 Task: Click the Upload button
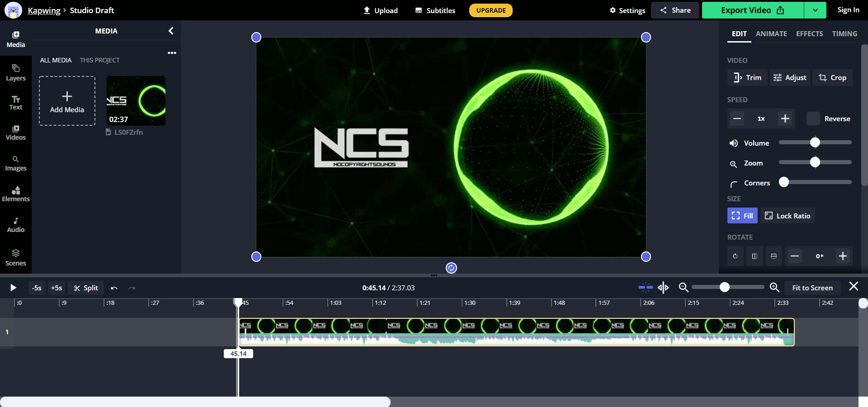pyautogui.click(x=381, y=10)
